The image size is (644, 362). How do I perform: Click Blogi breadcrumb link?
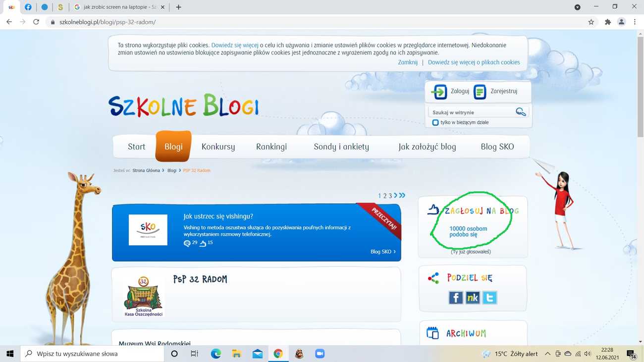pyautogui.click(x=172, y=170)
